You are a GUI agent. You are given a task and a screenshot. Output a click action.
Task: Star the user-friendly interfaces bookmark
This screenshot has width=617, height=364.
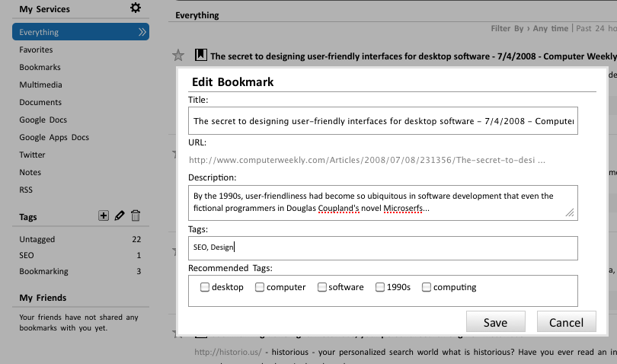178,55
